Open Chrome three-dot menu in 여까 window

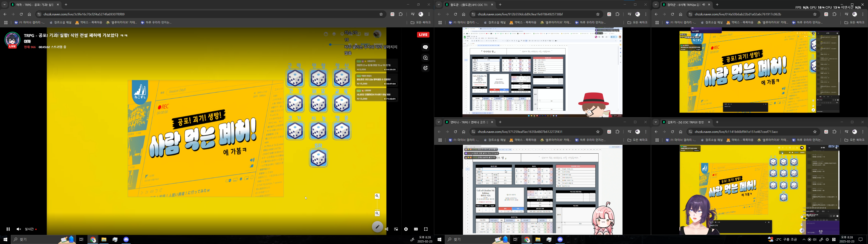[x=429, y=14]
